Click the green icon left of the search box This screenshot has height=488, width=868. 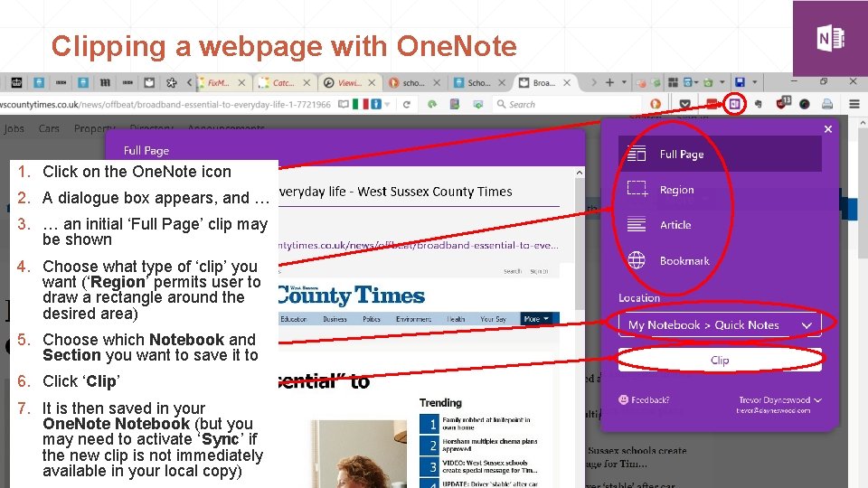432,104
